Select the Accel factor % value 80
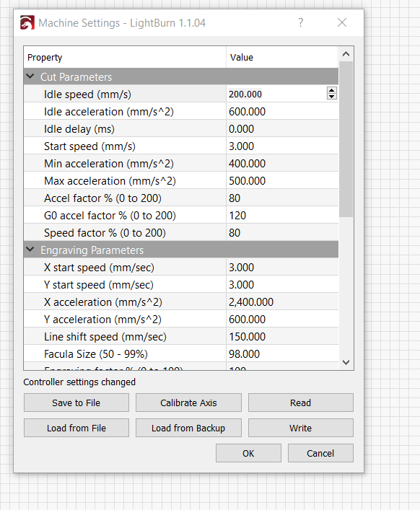This screenshot has width=420, height=510. (x=235, y=198)
